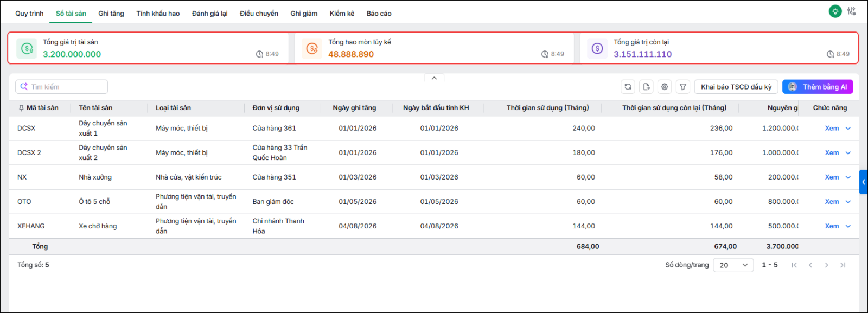Open the settings sliders icon at top right
The width and height of the screenshot is (868, 313).
point(852,11)
